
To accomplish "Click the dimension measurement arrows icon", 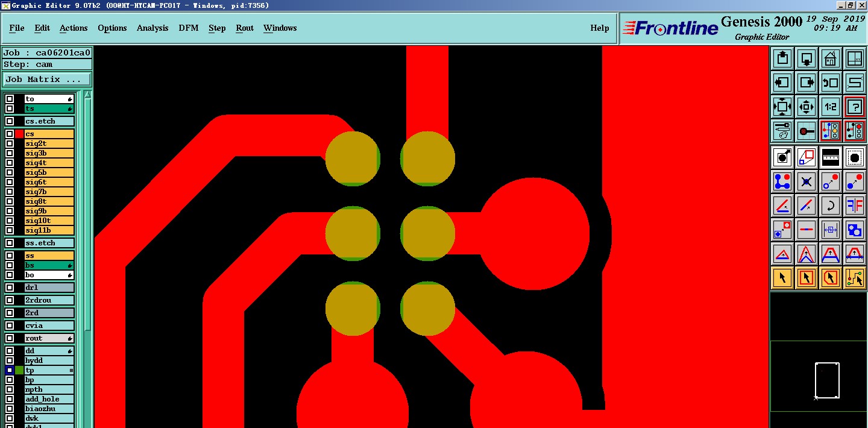I will click(x=831, y=230).
